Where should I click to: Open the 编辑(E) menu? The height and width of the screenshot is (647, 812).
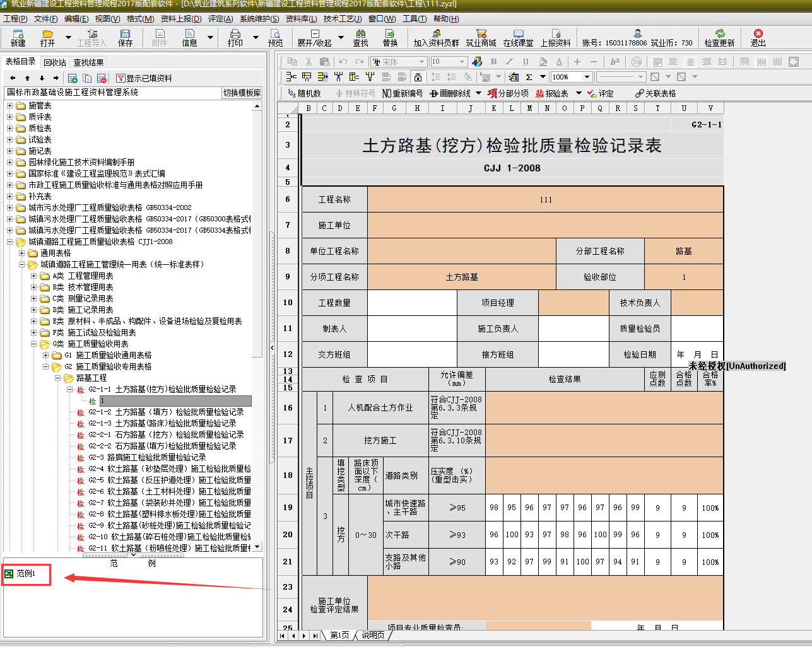point(76,19)
